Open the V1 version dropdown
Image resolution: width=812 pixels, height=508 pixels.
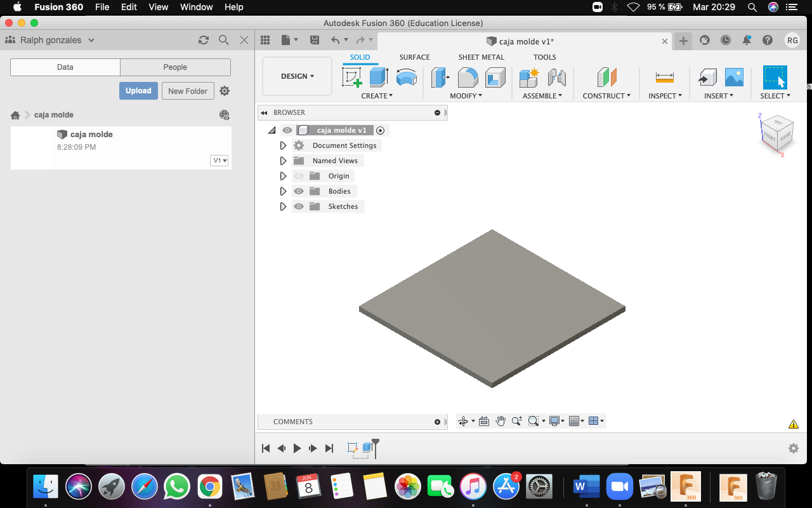219,161
